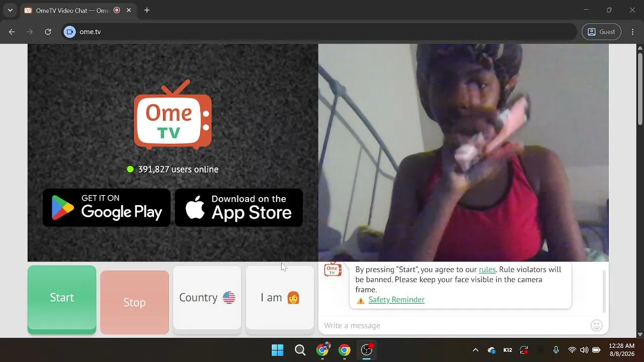Open OBS Studio from the taskbar
644x362 pixels.
(367, 350)
